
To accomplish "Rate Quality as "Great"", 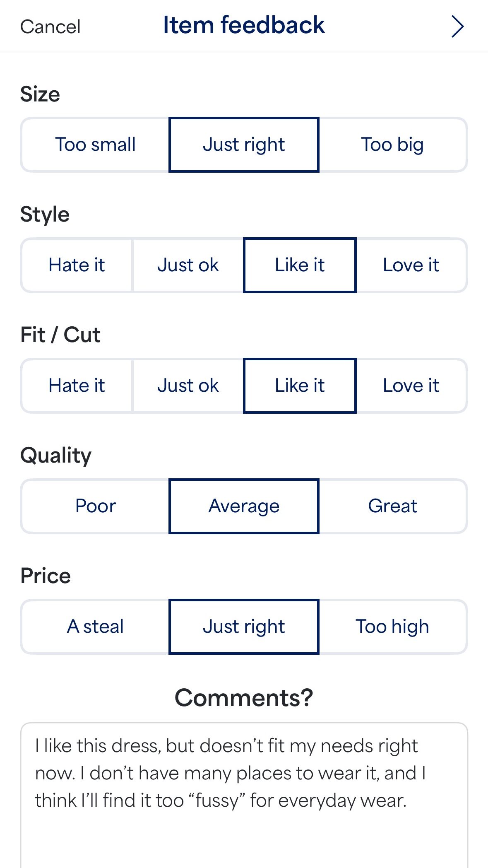I will point(392,506).
